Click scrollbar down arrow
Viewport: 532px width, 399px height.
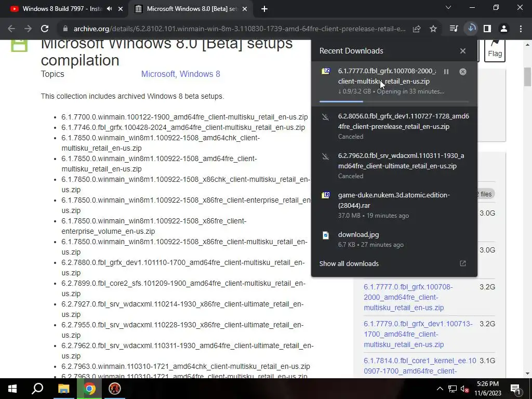pos(528,374)
